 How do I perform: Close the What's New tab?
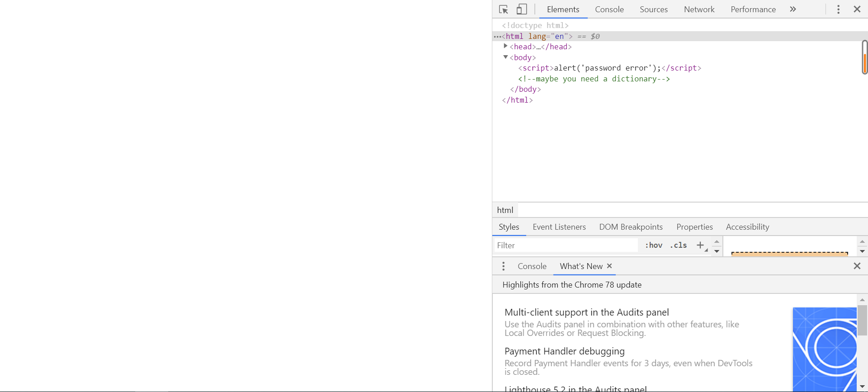coord(609,266)
